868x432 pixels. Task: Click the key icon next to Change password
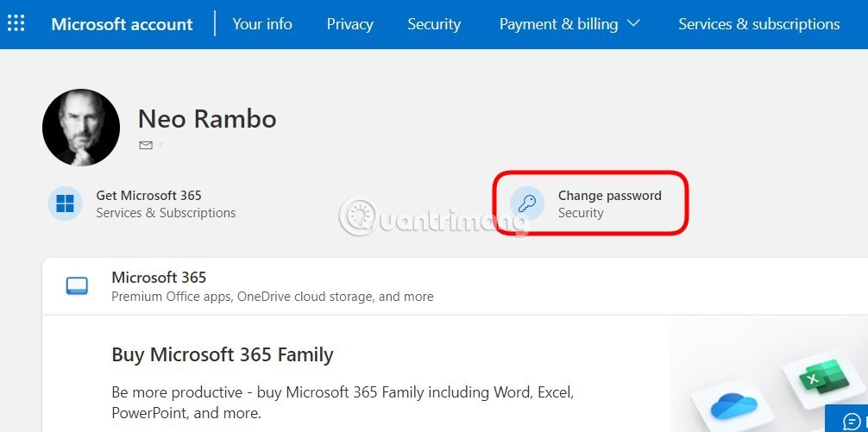[x=527, y=203]
